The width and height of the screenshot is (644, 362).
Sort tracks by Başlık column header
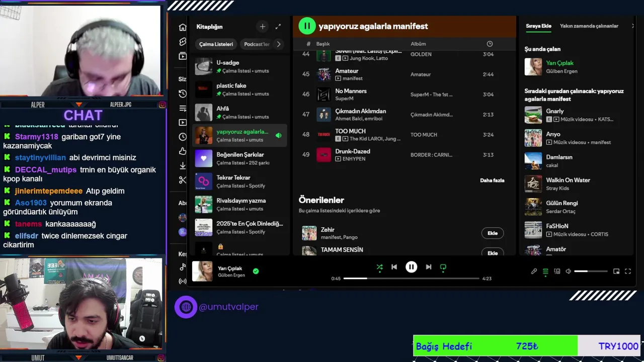323,44
